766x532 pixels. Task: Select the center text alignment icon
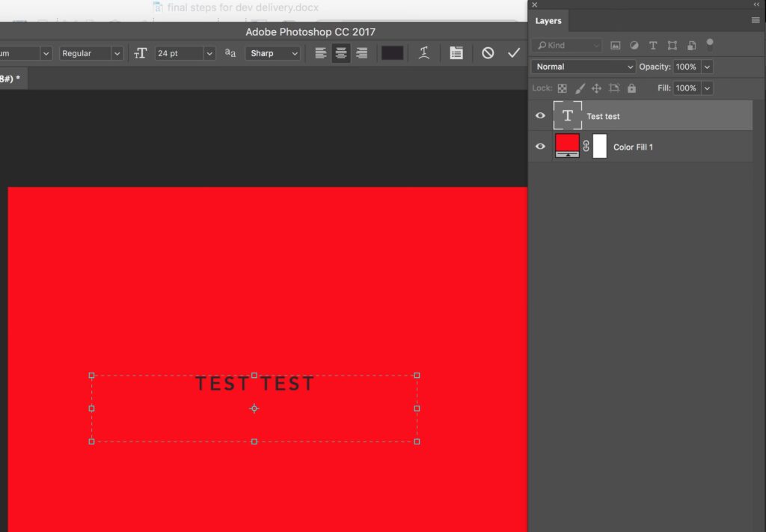pos(341,53)
